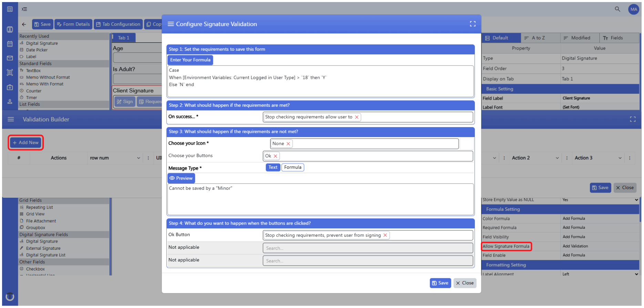Image resolution: width=644 pixels, height=308 pixels.
Task: Open Store Empty Value as NULL dropdown
Action: (600, 200)
